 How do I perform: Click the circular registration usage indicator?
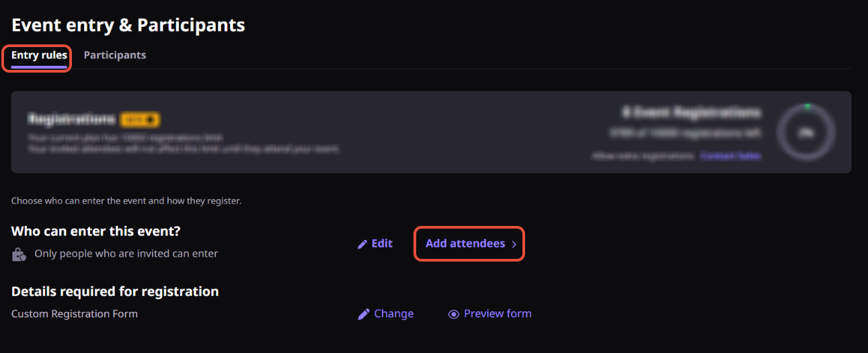coord(805,132)
